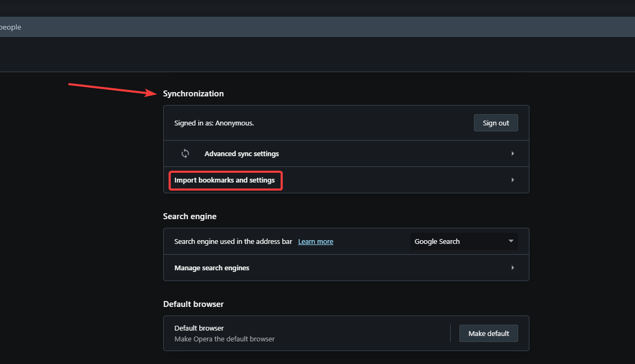Click the Sign out button
This screenshot has width=635, height=364.
(x=496, y=123)
